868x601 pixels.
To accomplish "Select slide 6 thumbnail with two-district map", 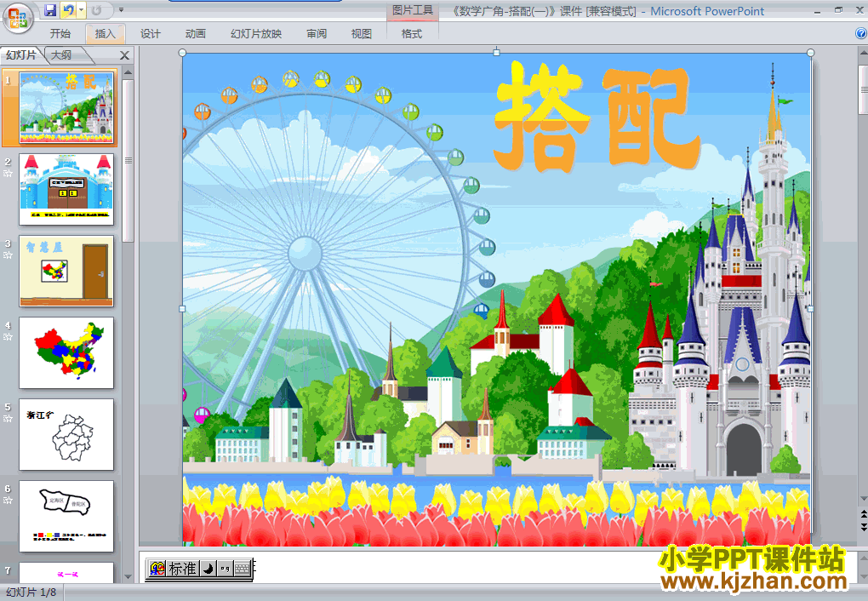I will (66, 516).
